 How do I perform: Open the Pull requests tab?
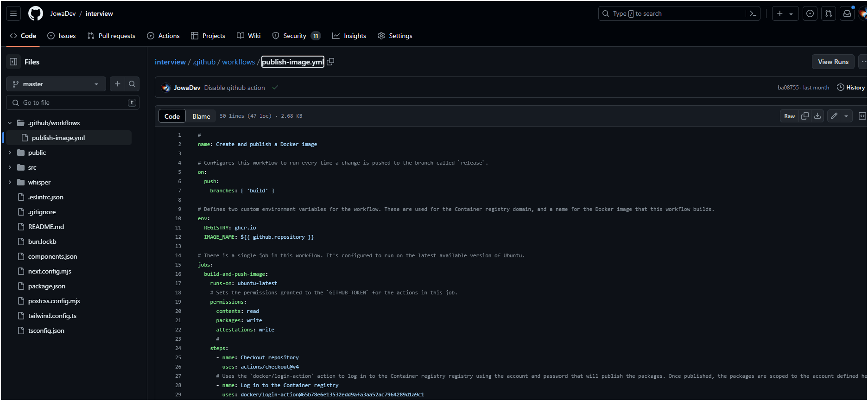click(x=111, y=36)
